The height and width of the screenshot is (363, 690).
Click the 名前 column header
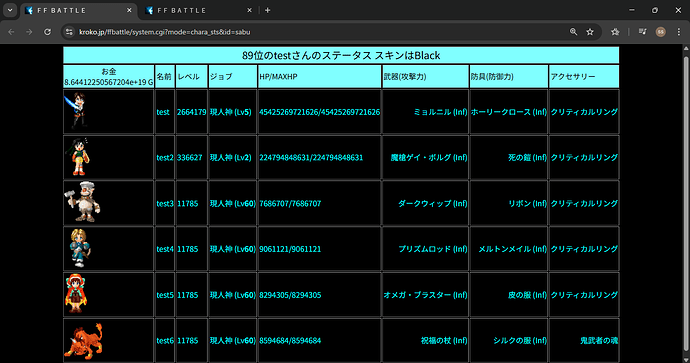click(x=165, y=77)
